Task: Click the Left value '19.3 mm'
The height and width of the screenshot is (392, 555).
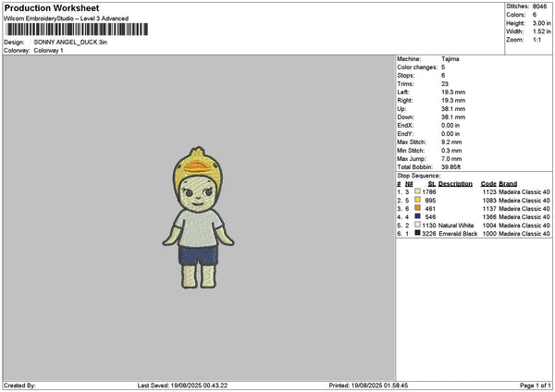Action: click(453, 92)
